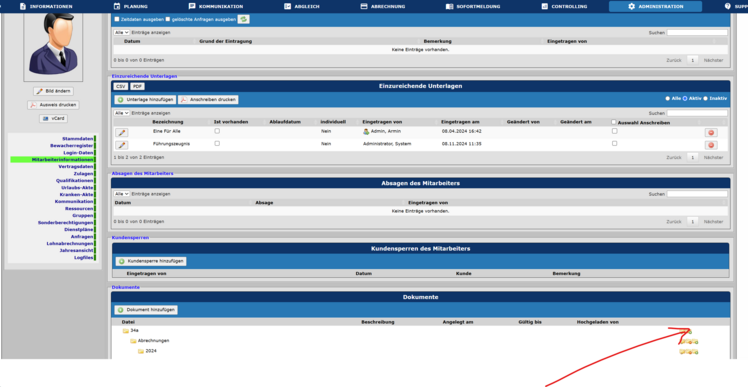Open Login-Daten in the sidebar
Image resolution: width=748 pixels, height=387 pixels.
coord(78,153)
